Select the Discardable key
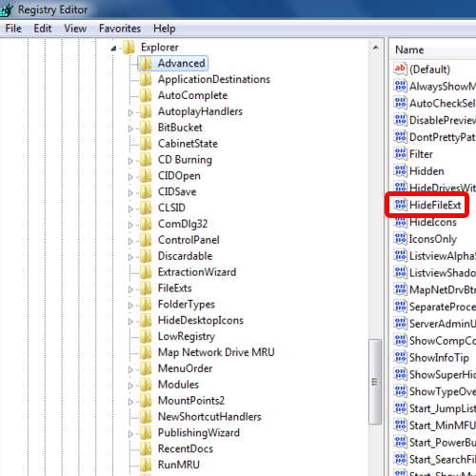This screenshot has width=476, height=476. [x=185, y=256]
